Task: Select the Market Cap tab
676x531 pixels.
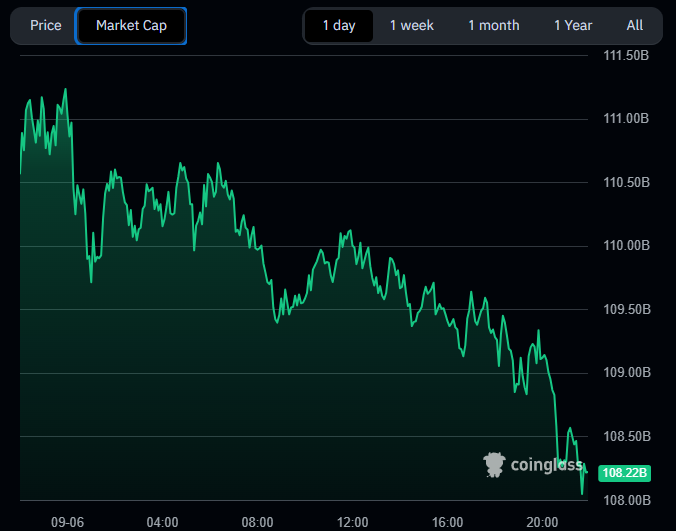Action: 131,26
